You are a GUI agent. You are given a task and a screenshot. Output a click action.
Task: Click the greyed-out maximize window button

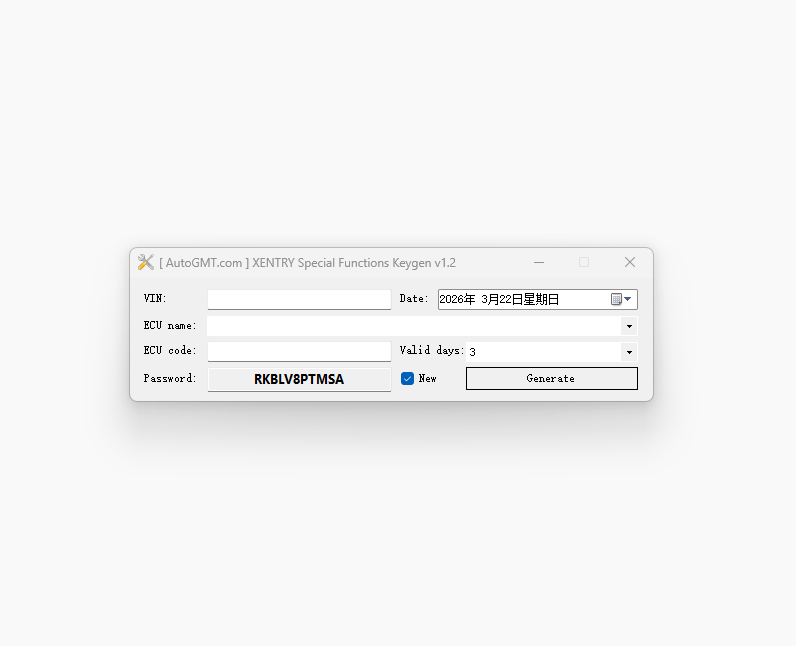click(584, 262)
